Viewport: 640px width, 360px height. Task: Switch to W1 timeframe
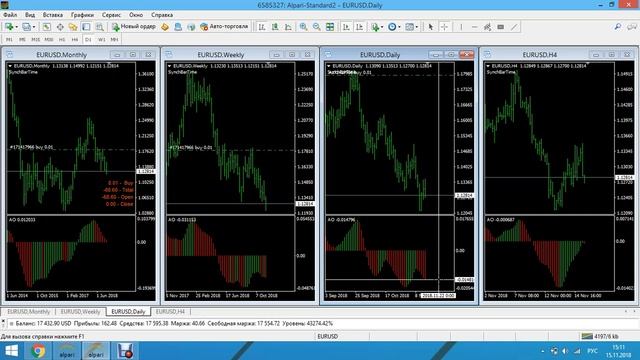point(102,40)
